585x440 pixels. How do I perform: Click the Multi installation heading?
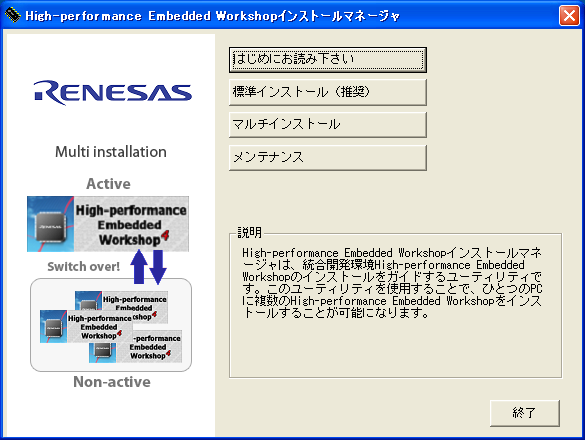(111, 152)
